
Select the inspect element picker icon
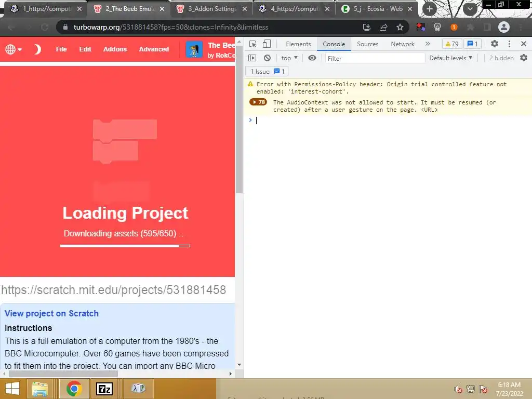253,44
